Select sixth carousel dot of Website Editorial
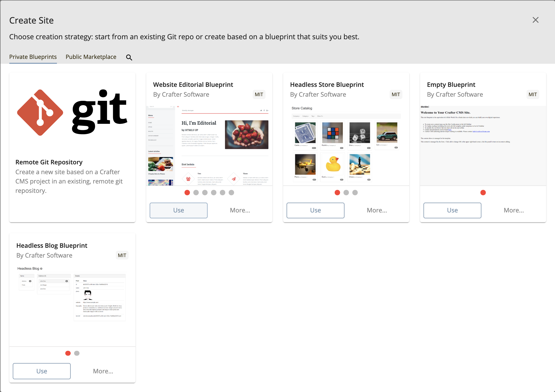 pyautogui.click(x=231, y=193)
